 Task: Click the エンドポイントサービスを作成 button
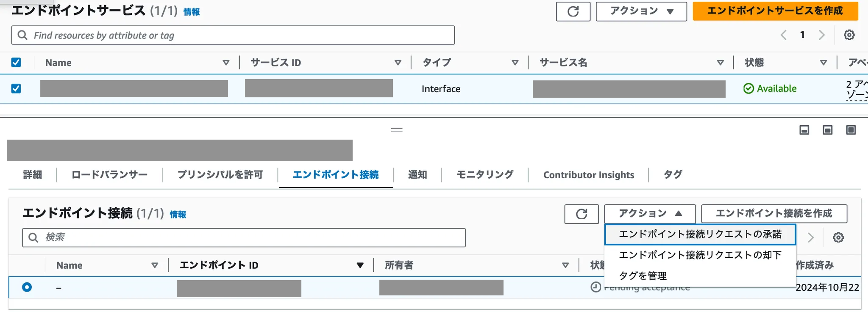click(x=775, y=11)
